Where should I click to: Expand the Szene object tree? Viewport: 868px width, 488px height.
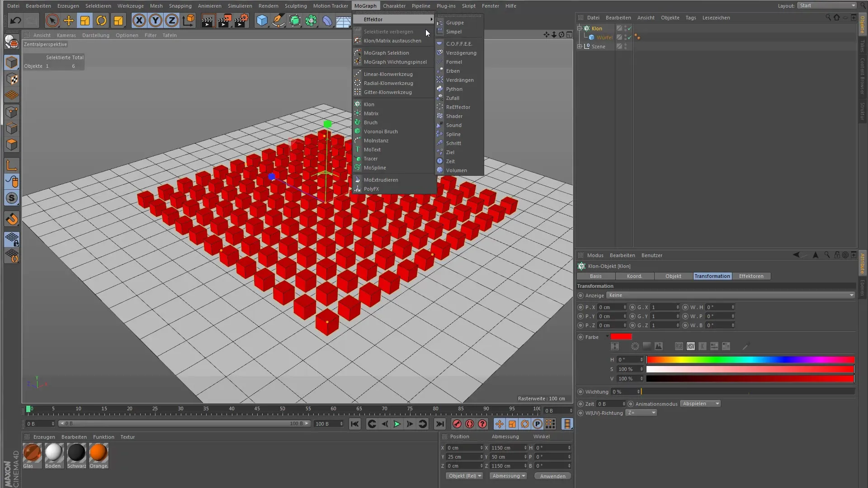pyautogui.click(x=580, y=46)
